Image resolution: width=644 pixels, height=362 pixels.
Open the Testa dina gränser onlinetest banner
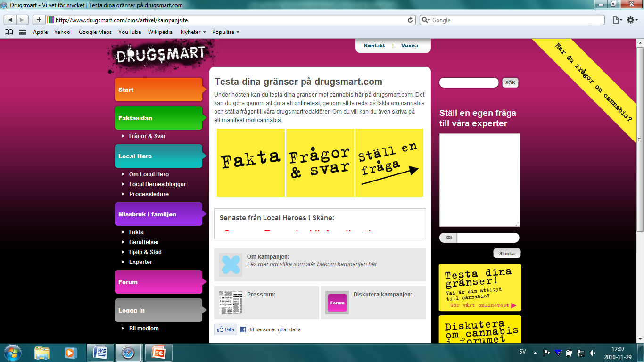[480, 288]
